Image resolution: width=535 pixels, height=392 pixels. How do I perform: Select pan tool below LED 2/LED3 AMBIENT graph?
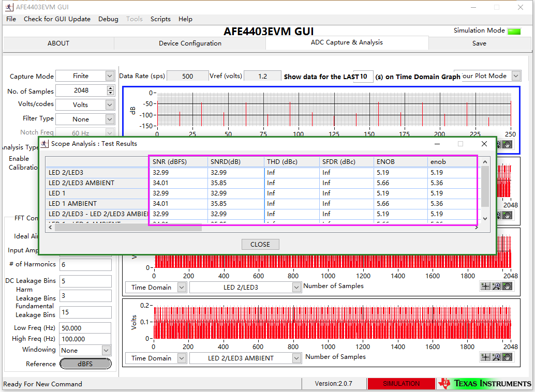point(507,357)
